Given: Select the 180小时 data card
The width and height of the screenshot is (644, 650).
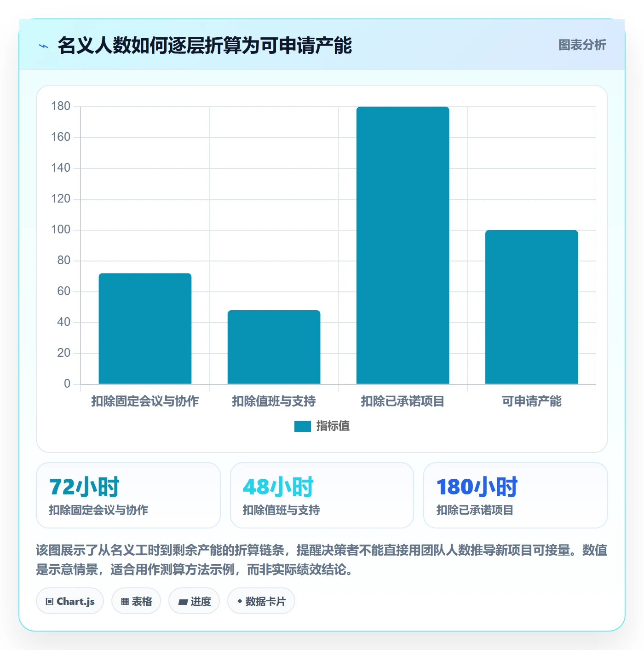Looking at the screenshot, I should tap(516, 495).
